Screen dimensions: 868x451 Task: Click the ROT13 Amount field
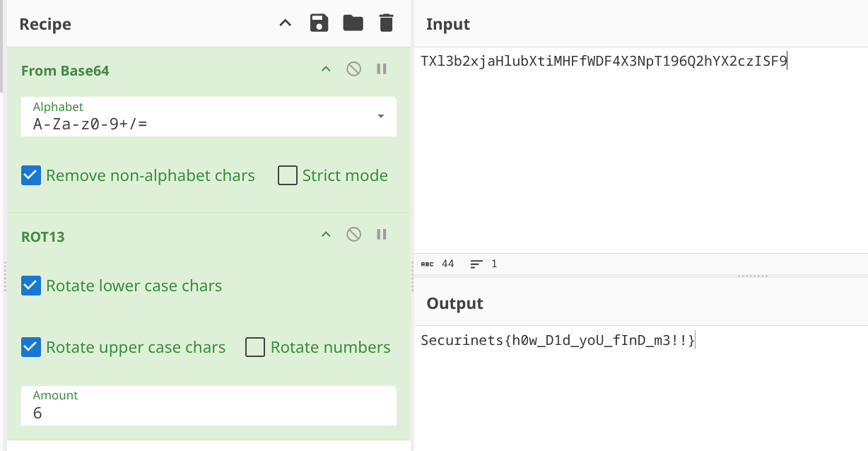209,405
